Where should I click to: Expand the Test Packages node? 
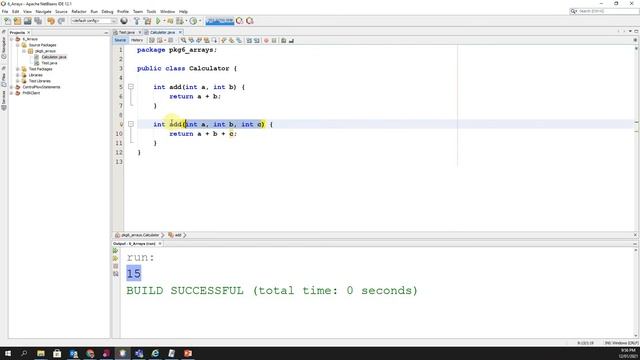pos(18,69)
